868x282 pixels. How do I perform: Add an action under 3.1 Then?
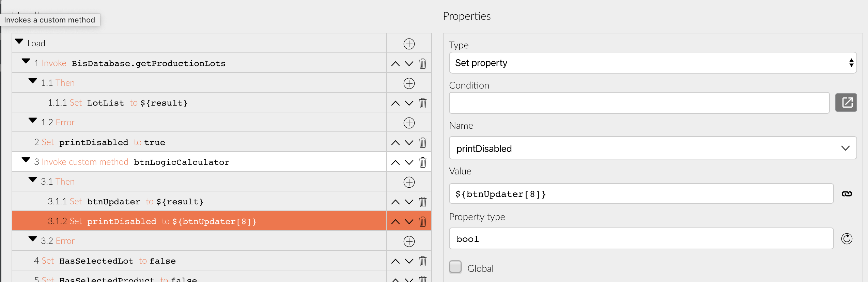(x=409, y=182)
